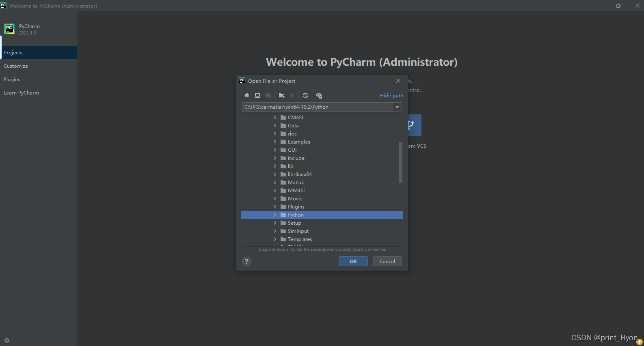Click the Desktop directory toolbar icon
Screen dimensions: 644x346
[x=257, y=96]
